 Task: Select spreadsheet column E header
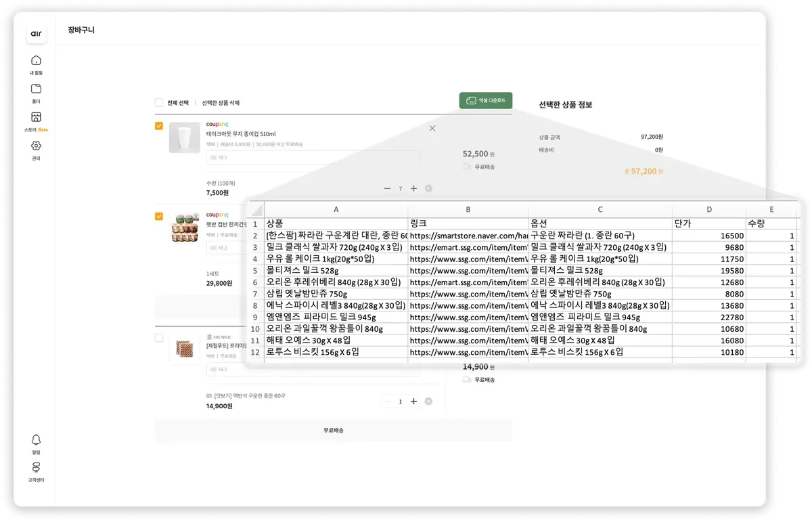point(771,210)
